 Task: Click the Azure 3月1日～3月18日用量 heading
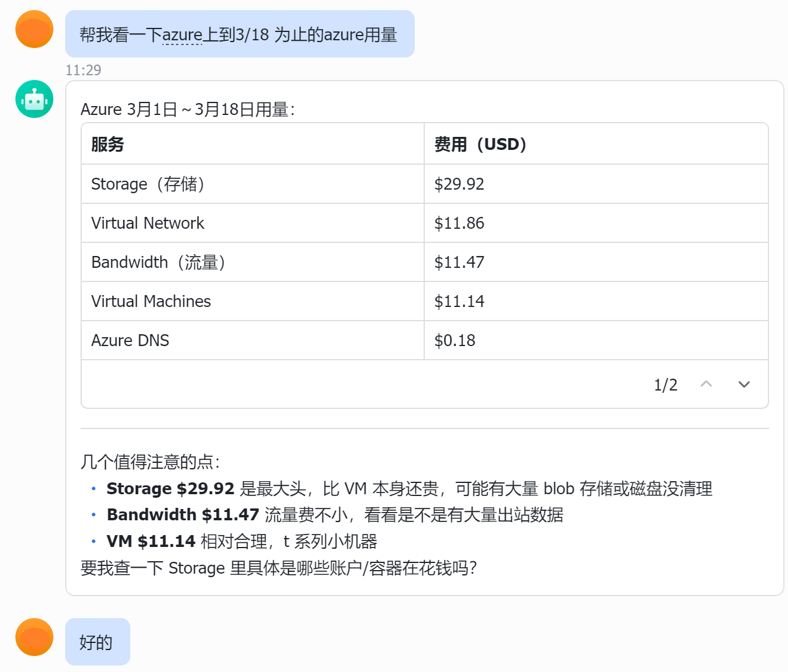187,110
